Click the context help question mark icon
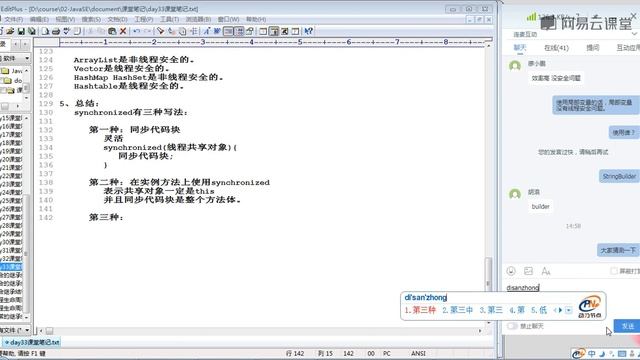Screen dimensions: 640x360 pyautogui.click(x=309, y=31)
